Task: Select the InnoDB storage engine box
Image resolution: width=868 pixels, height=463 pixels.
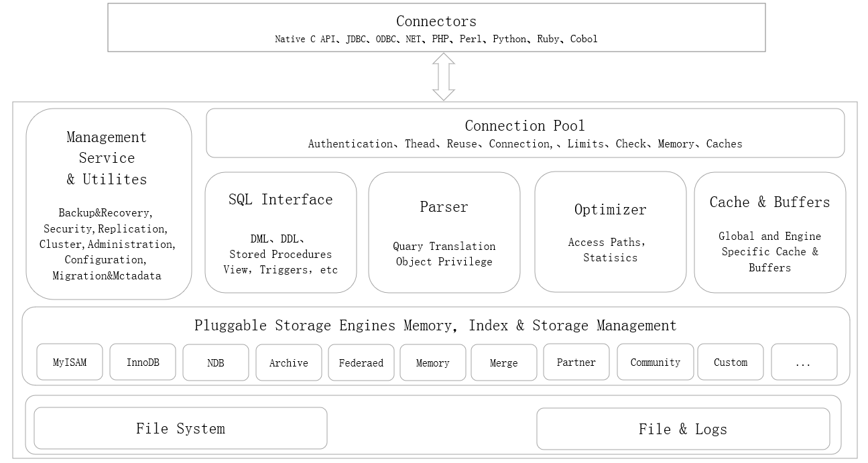Action: click(x=143, y=362)
